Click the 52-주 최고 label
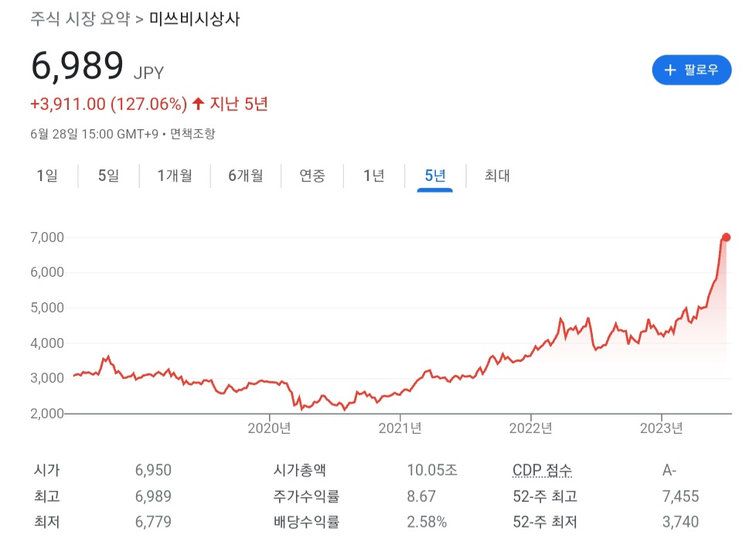 [545, 497]
